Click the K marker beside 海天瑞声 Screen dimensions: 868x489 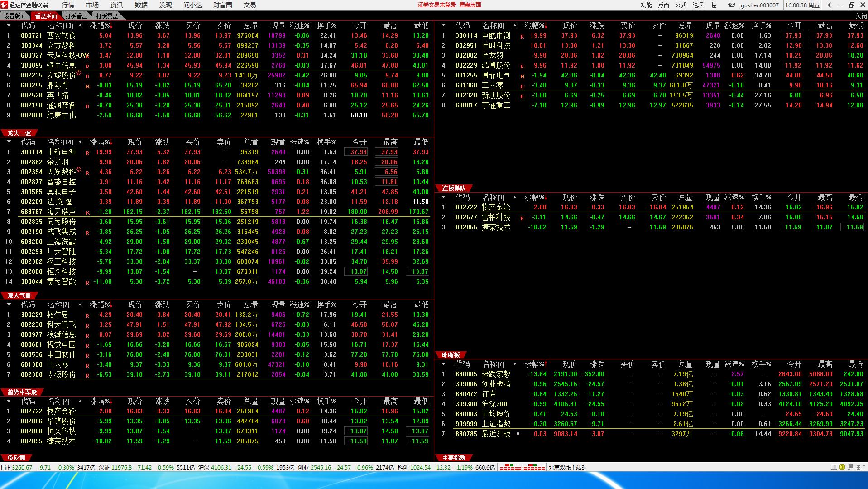(87, 213)
